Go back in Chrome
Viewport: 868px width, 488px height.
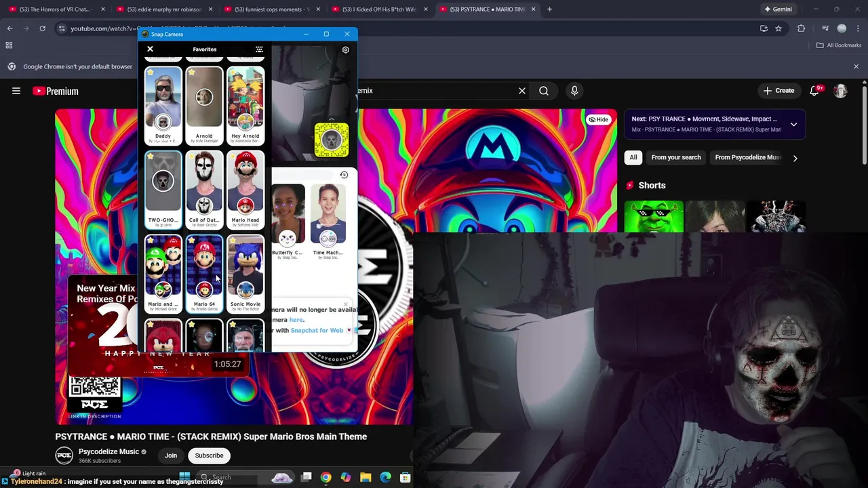[9, 28]
